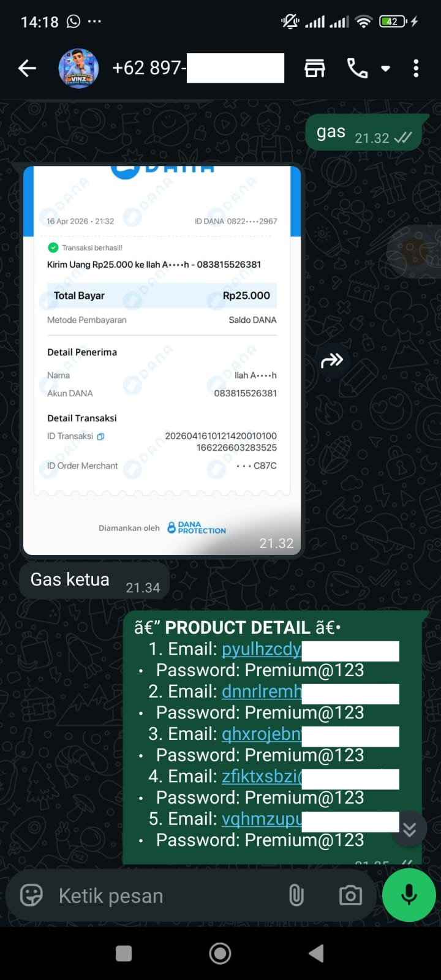The height and width of the screenshot is (980, 441).
Task: Jump to latest messages with down chevrons
Action: tap(409, 829)
